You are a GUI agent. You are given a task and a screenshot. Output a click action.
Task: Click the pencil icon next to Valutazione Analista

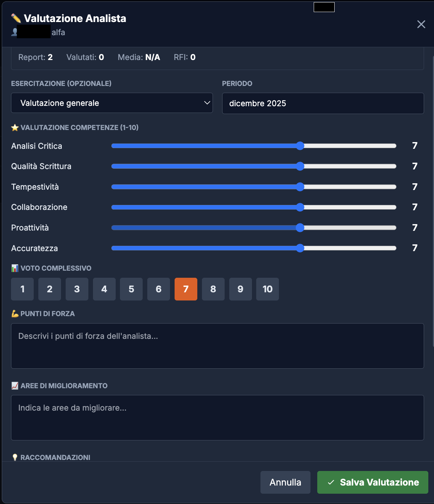click(15, 18)
